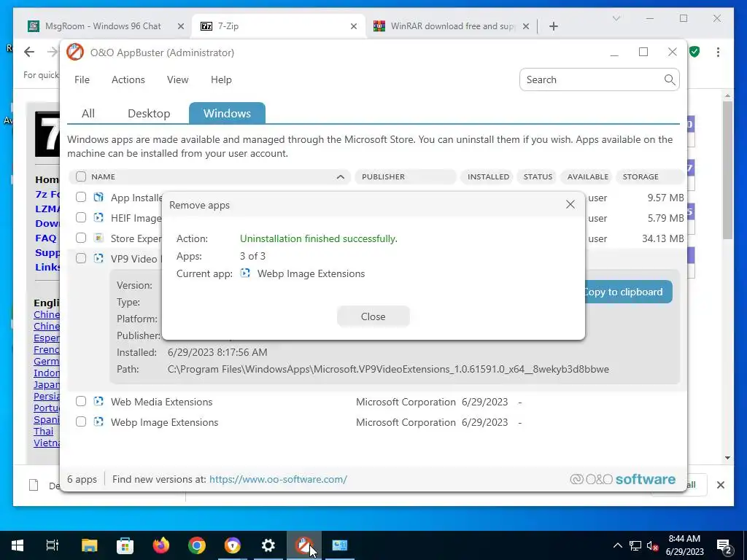This screenshot has width=747, height=560.
Task: Open the View menu
Action: 178,79
